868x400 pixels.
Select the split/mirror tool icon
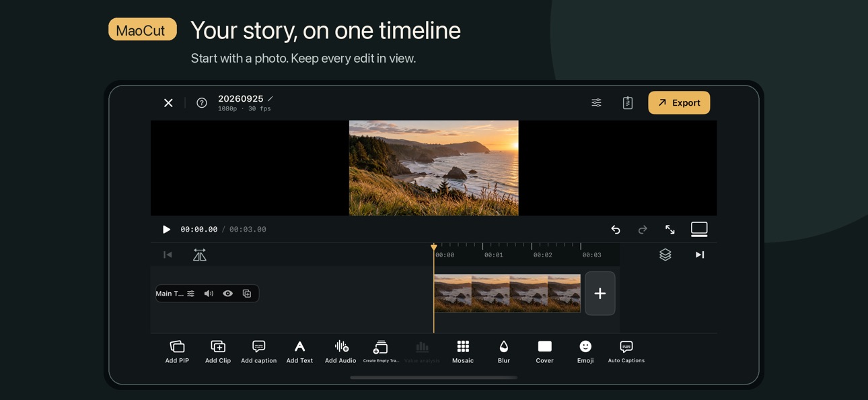(200, 255)
